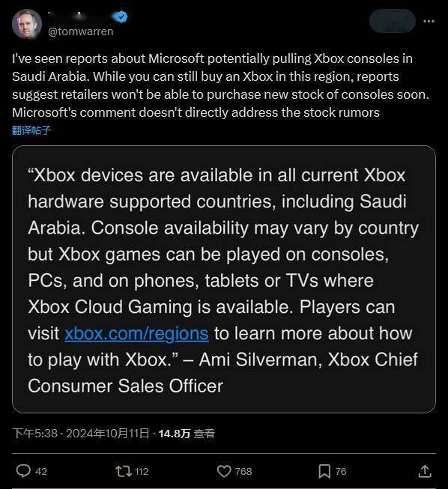448x489 pixels.
Task: Like the post with heart icon
Action: click(x=224, y=471)
